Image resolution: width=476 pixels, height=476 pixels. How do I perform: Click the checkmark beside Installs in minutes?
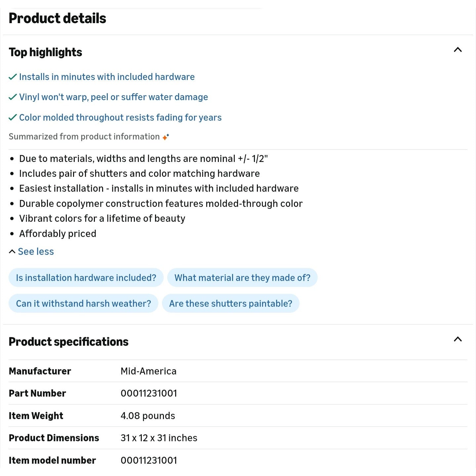click(13, 77)
